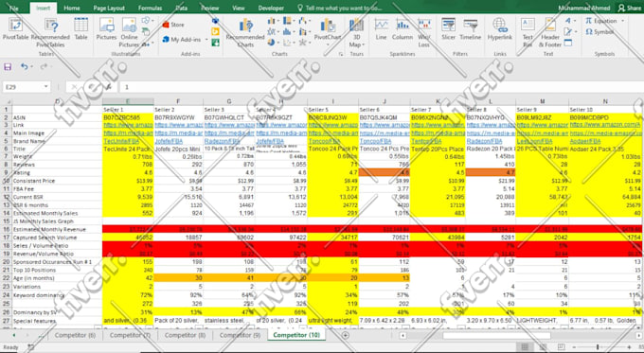644x353 pixels.
Task: Insert a Slicer filter
Action: coord(448,28)
